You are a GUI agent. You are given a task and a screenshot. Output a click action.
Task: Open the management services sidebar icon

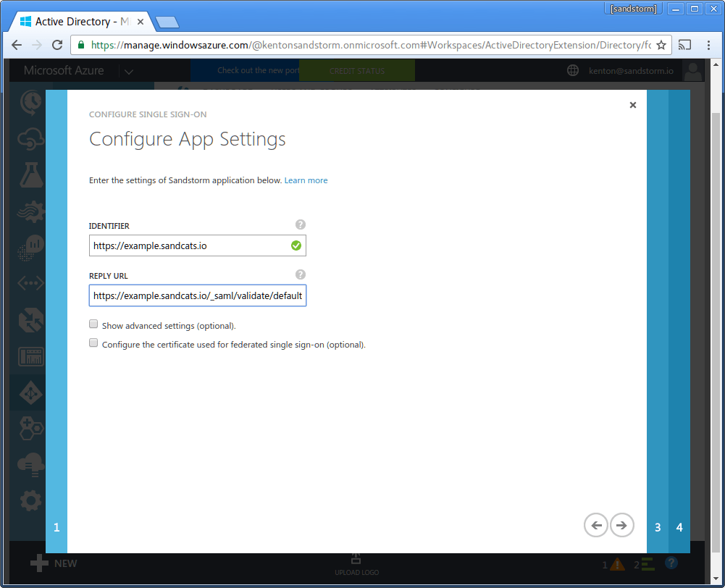[x=31, y=356]
